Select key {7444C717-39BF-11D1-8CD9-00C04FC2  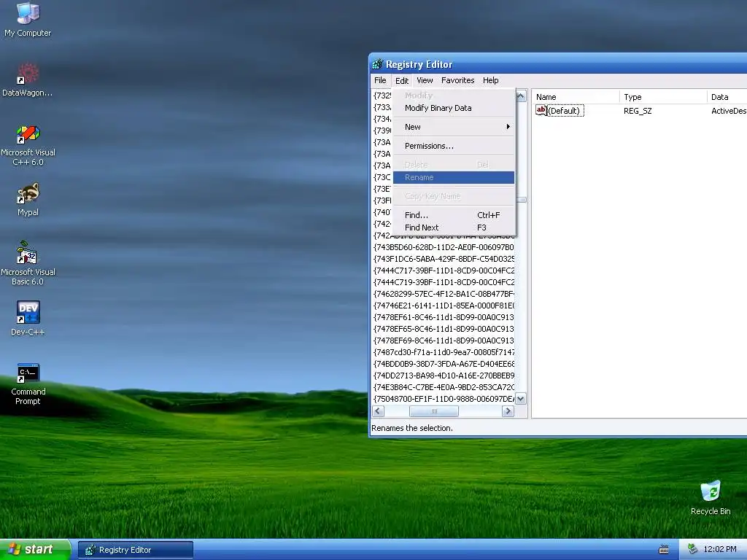tap(444, 271)
